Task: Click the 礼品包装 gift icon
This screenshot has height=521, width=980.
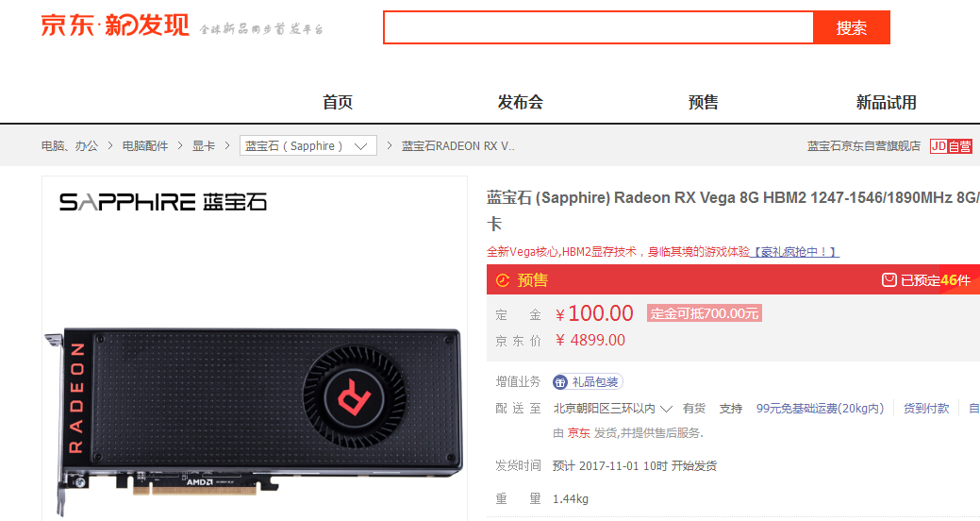Action: [560, 381]
